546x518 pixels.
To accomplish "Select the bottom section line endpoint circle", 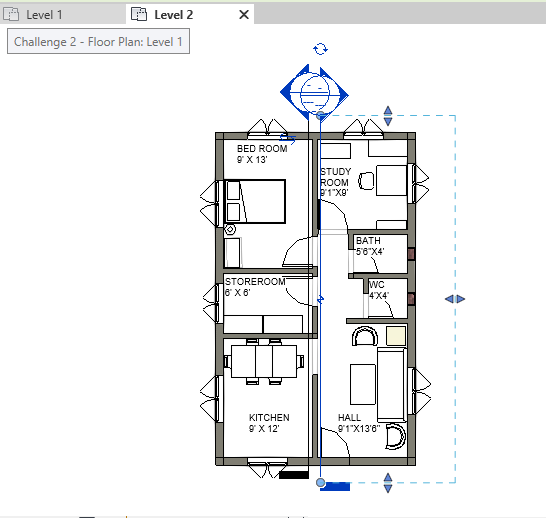I will [321, 482].
